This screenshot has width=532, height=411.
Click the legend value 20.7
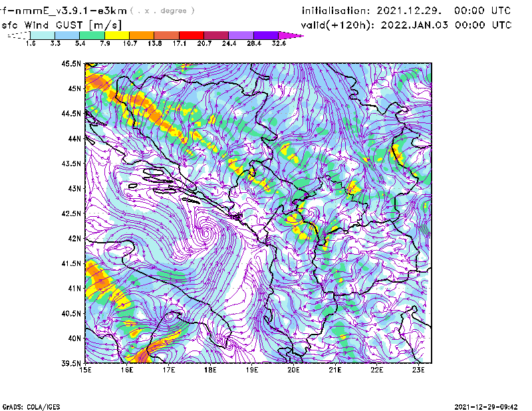pos(204,43)
